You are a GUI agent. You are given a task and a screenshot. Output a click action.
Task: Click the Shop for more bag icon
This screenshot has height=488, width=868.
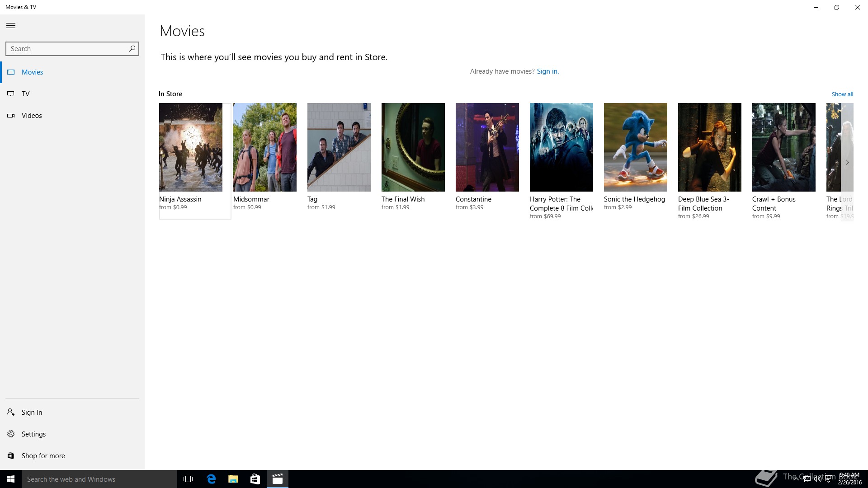(x=11, y=455)
